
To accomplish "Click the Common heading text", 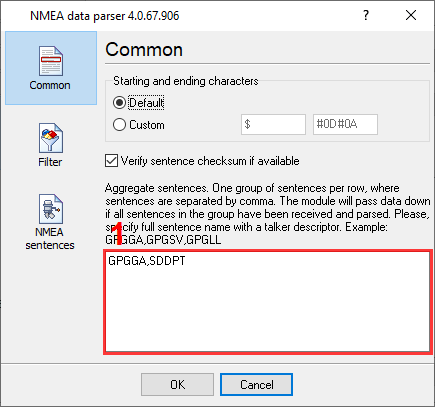I will (144, 50).
